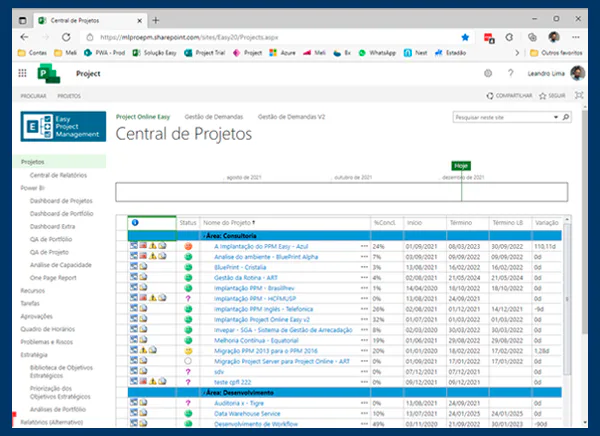Click the Hoje marker on timeline

[x=461, y=165]
